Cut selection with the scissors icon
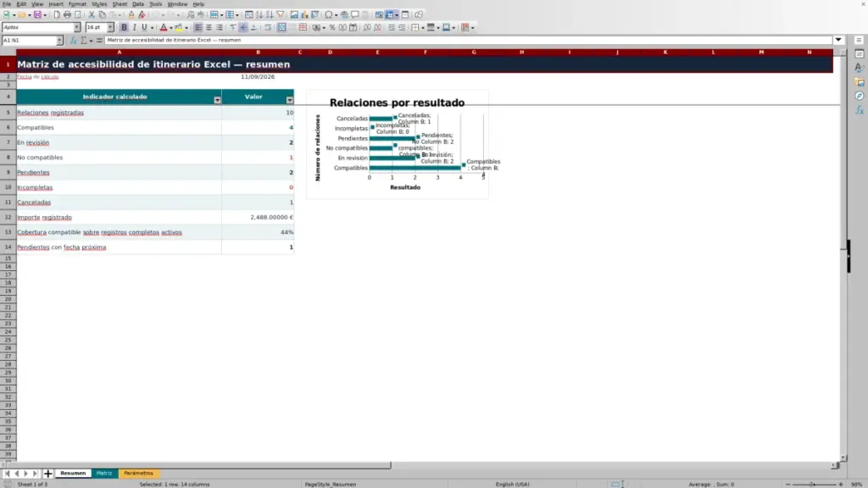 [92, 15]
